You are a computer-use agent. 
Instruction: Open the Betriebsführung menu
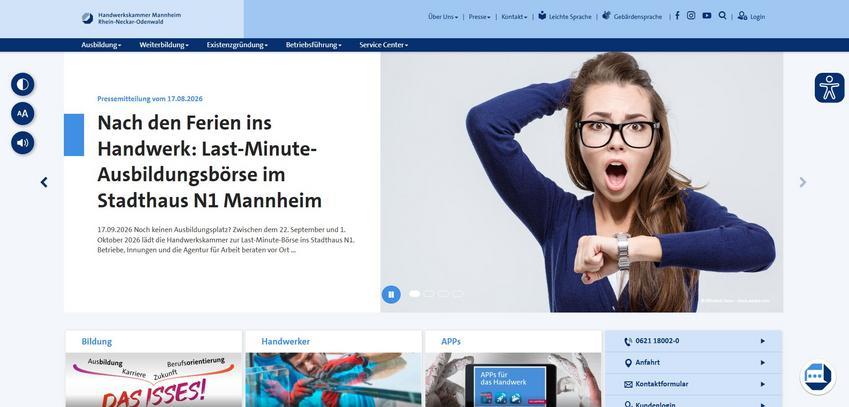click(x=314, y=45)
